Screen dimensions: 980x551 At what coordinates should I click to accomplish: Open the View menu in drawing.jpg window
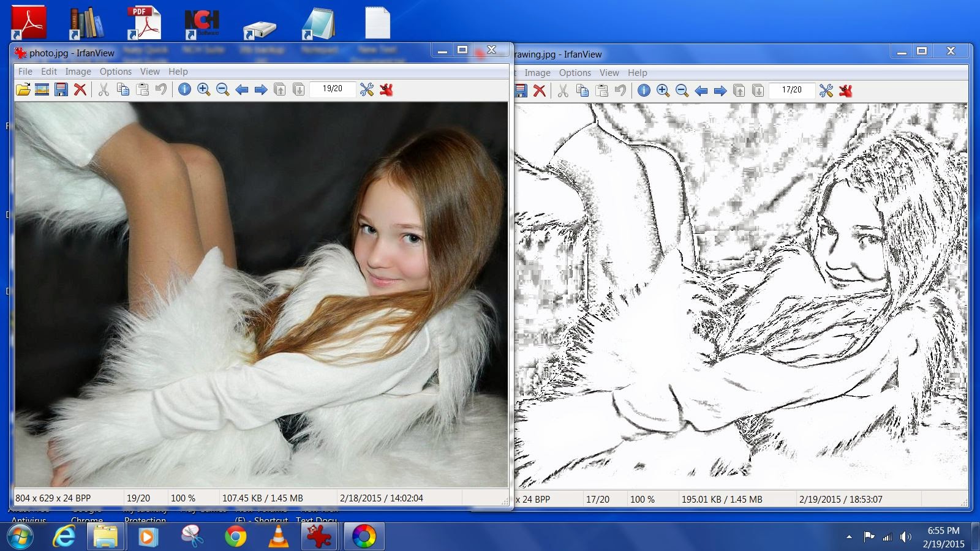click(609, 73)
